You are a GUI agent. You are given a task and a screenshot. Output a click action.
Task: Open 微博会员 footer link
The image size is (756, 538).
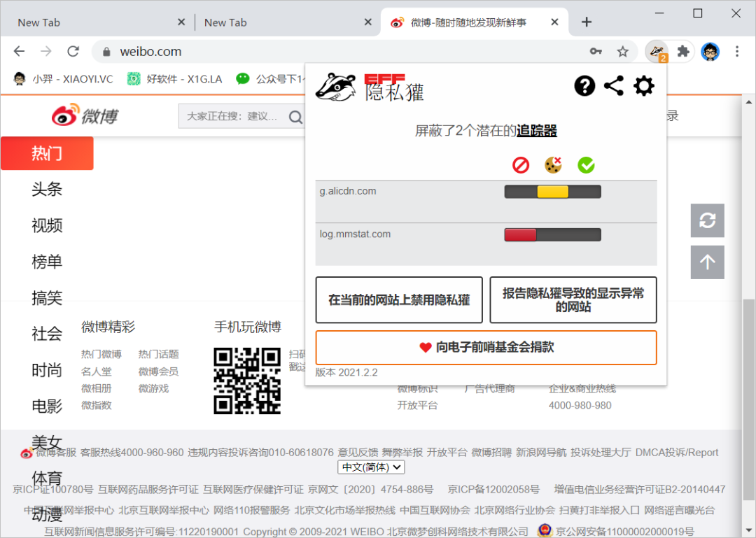tap(159, 371)
